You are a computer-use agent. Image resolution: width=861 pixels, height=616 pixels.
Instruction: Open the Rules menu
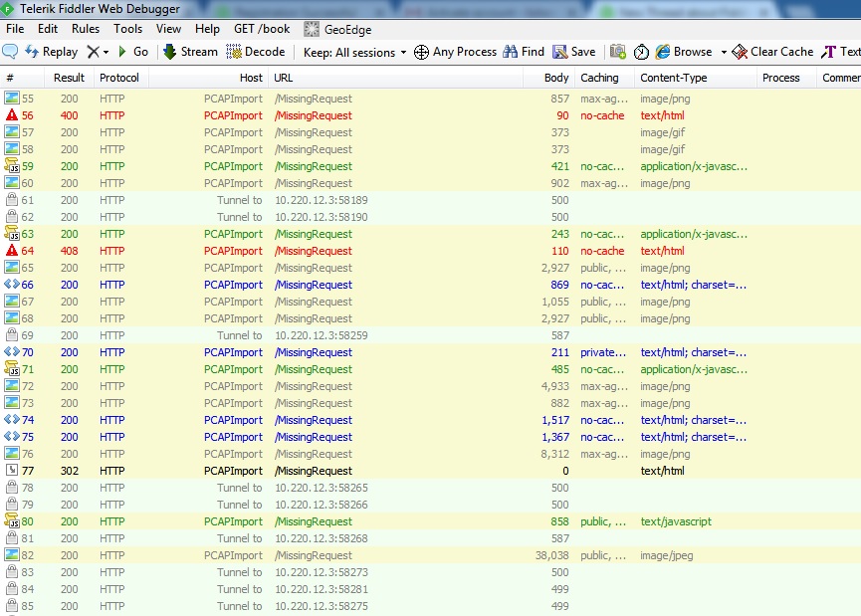coord(86,29)
